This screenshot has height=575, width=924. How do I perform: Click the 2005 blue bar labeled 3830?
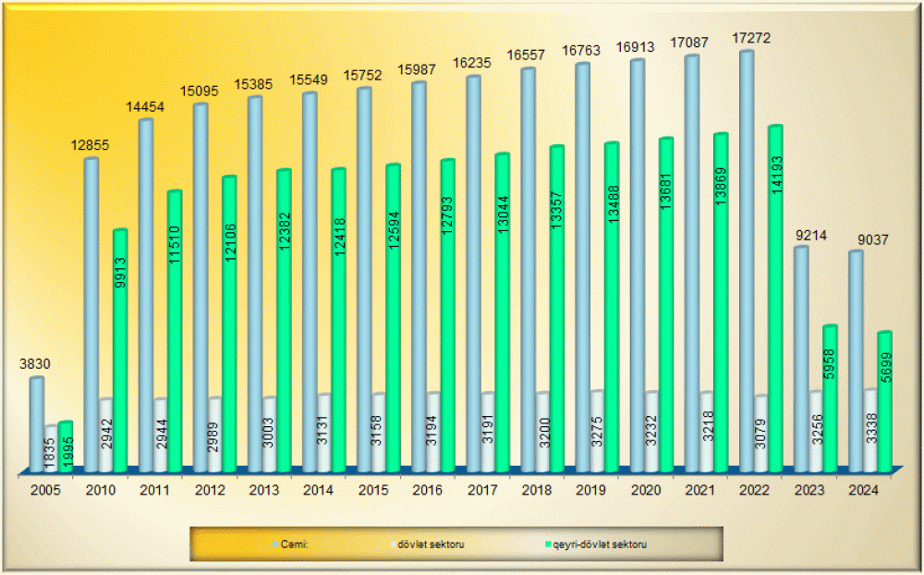pos(36,425)
